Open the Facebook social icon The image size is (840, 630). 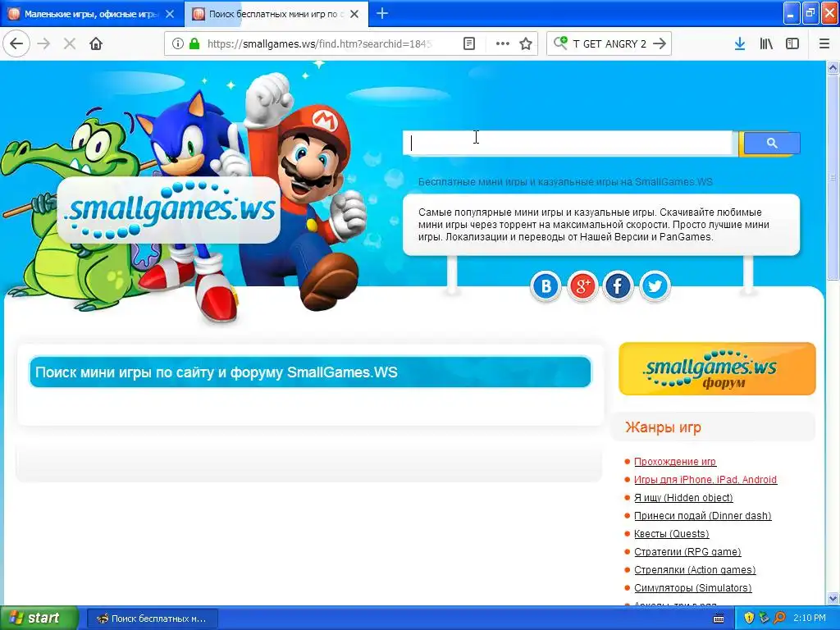[x=619, y=285]
